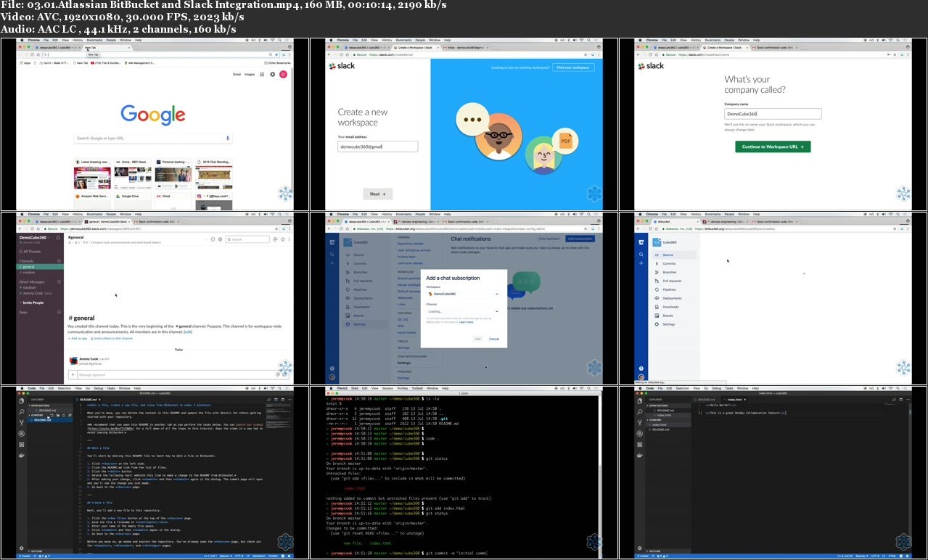Open Explorer icon in VS Code README window
This screenshot has width=928, height=560.
[22, 401]
